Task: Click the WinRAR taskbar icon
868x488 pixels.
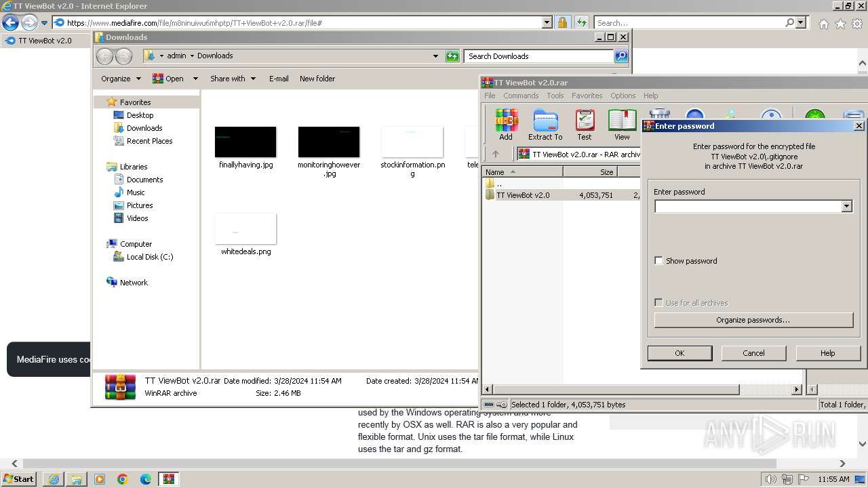Action: [169, 479]
